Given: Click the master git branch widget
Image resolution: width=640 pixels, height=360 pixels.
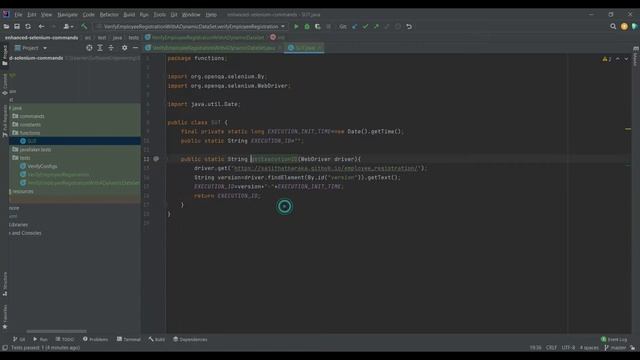Looking at the screenshot, I should pyautogui.click(x=615, y=348).
